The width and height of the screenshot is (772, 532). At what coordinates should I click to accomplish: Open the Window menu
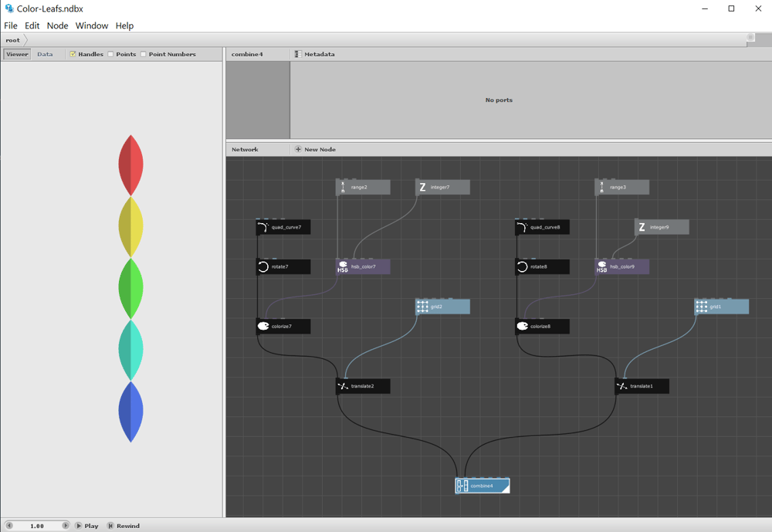[x=92, y=25]
